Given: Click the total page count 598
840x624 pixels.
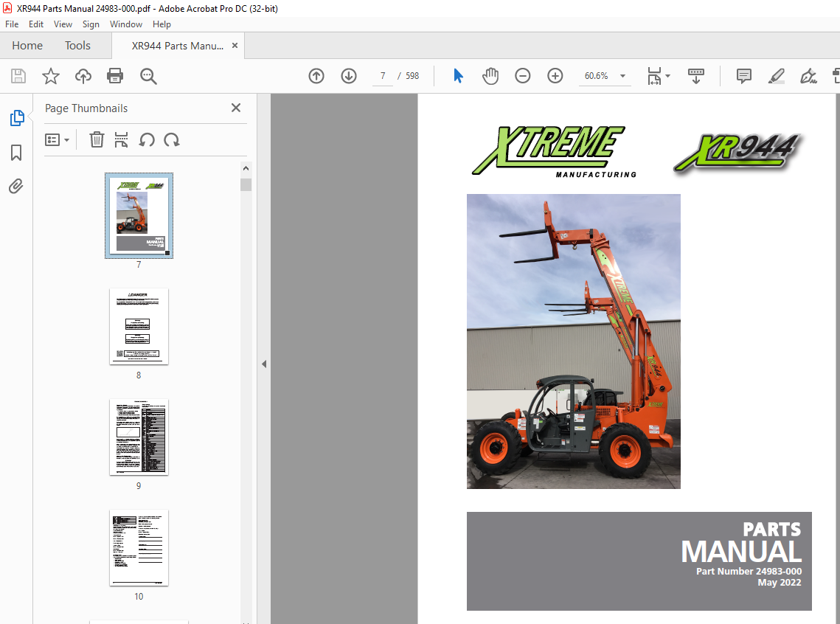Looking at the screenshot, I should coord(412,76).
